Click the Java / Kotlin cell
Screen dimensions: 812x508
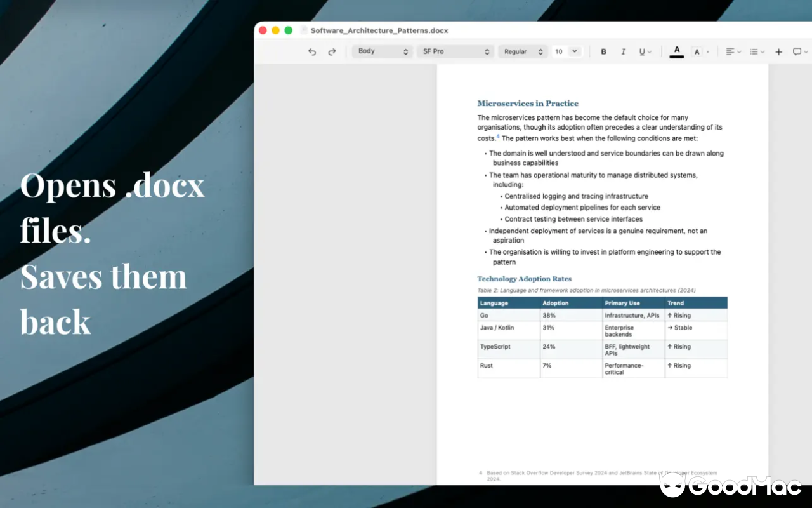(509, 331)
